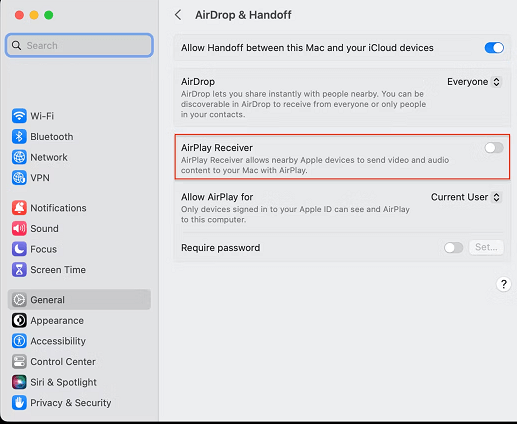Screen dimensions: 517x424
Task: Enable the AirPlay Receiver toggle
Action: click(494, 147)
